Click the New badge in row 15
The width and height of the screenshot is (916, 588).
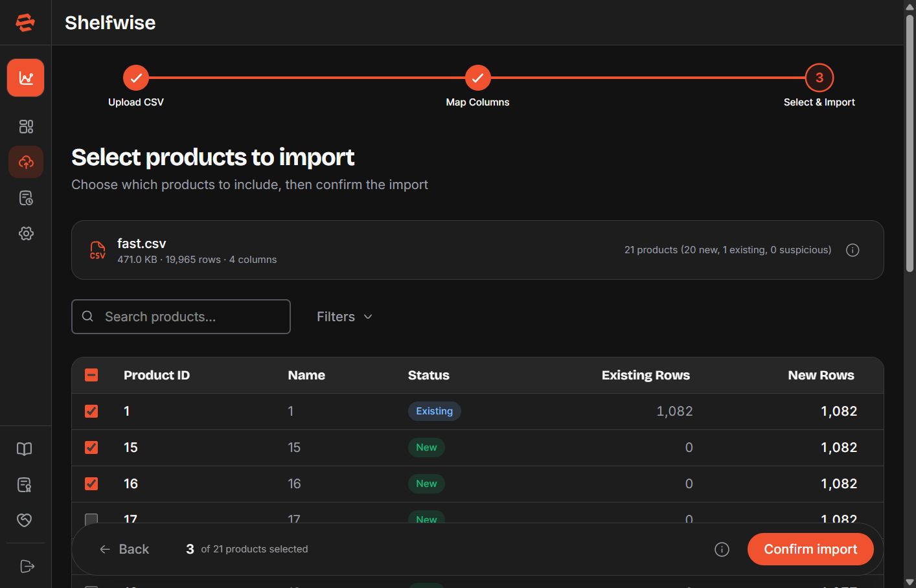tap(426, 447)
